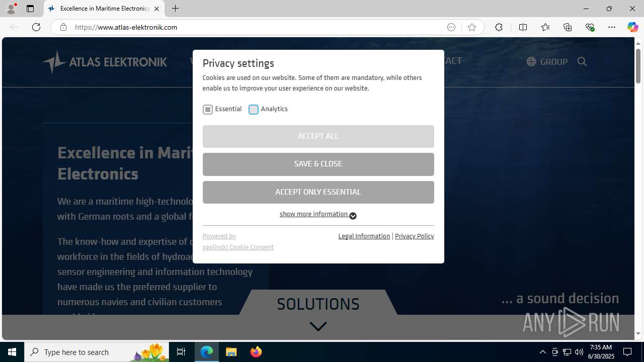Show hidden system tray icons
Viewport: 644px width, 362px height.
coord(542,352)
